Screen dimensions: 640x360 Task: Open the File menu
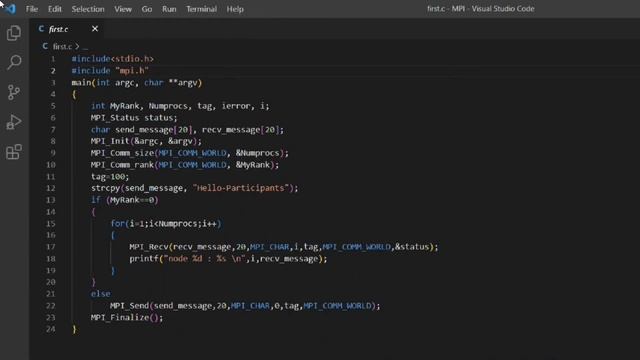click(x=31, y=9)
